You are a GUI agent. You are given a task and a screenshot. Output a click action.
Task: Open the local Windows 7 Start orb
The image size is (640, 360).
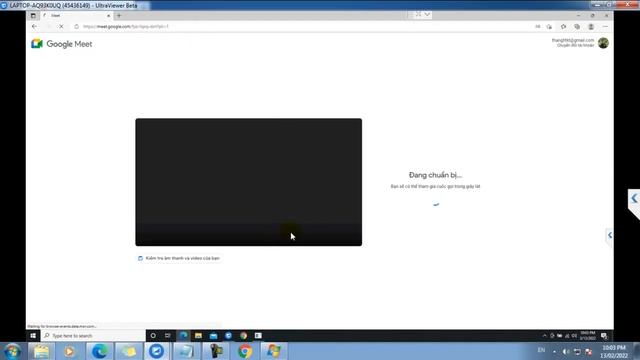[x=12, y=351]
